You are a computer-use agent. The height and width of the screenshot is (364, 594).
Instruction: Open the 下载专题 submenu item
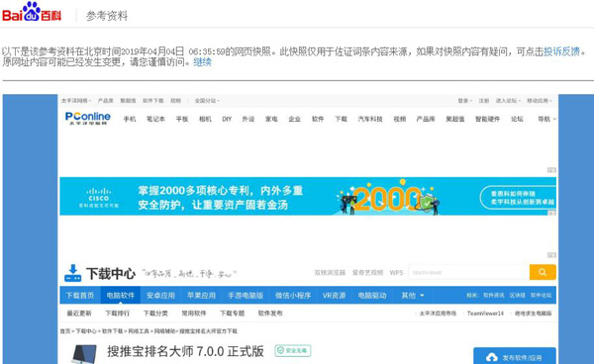(x=233, y=314)
